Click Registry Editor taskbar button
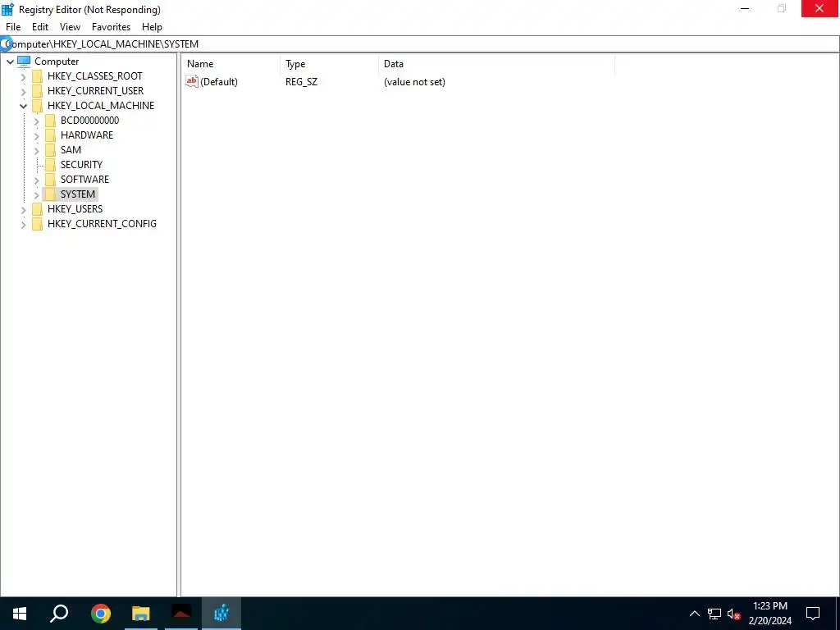Image resolution: width=840 pixels, height=630 pixels. pyautogui.click(x=221, y=614)
